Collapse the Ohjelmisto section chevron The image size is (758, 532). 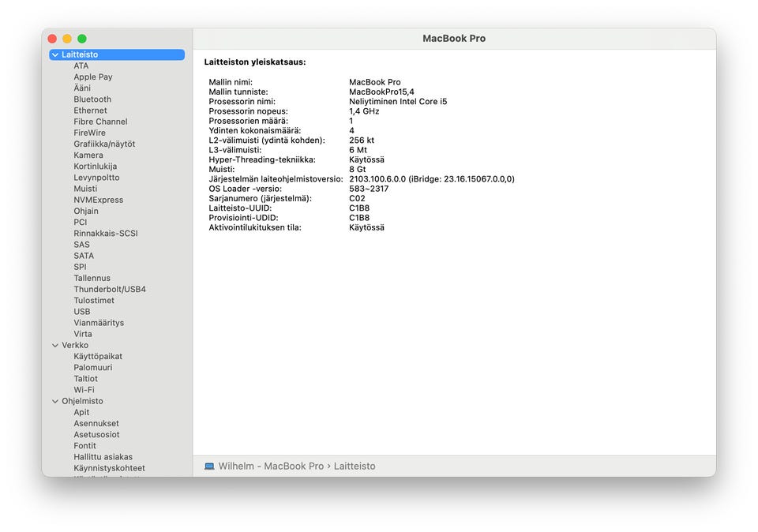[x=55, y=401]
